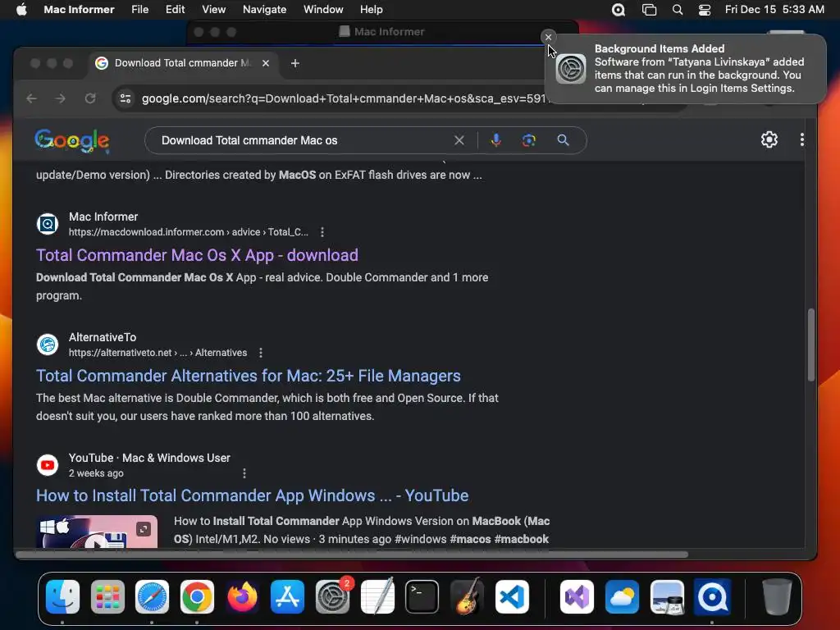The height and width of the screenshot is (630, 840).
Task: Open the Window menu
Action: (323, 10)
